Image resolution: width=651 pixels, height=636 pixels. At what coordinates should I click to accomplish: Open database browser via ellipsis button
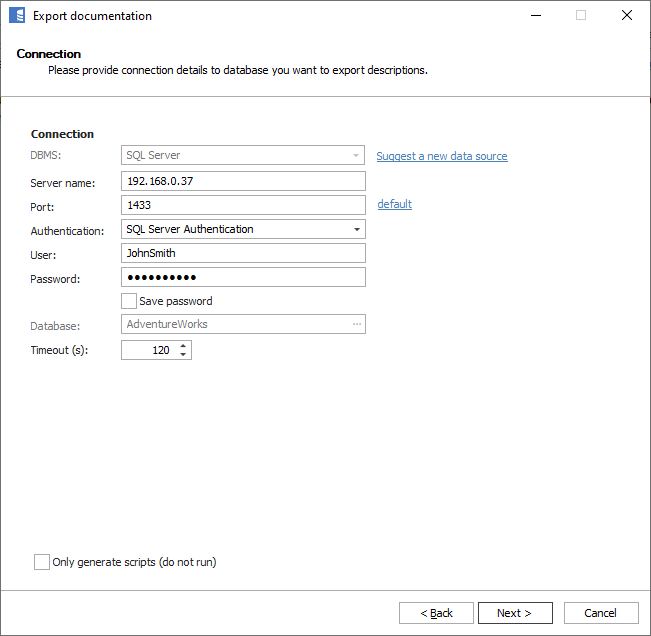click(x=356, y=324)
